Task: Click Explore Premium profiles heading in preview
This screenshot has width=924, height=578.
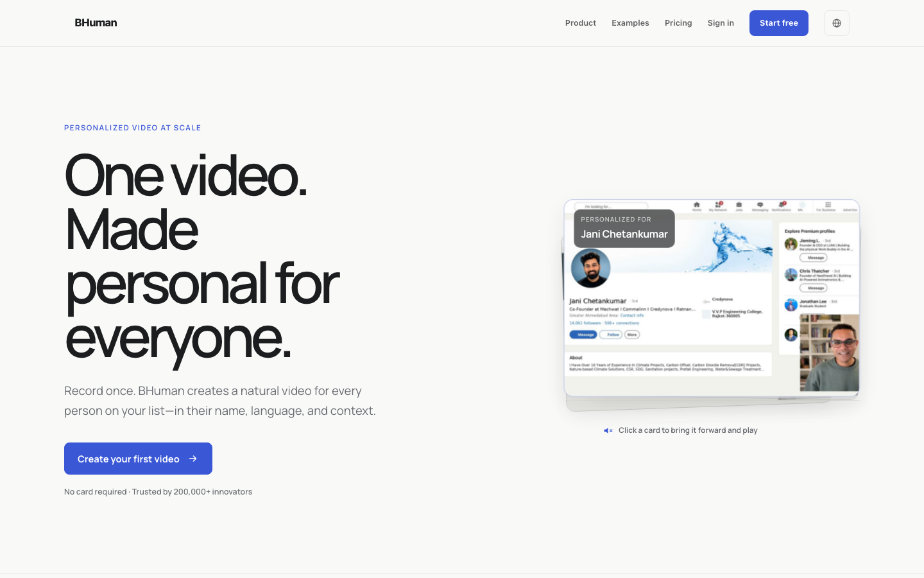Action: tap(810, 231)
